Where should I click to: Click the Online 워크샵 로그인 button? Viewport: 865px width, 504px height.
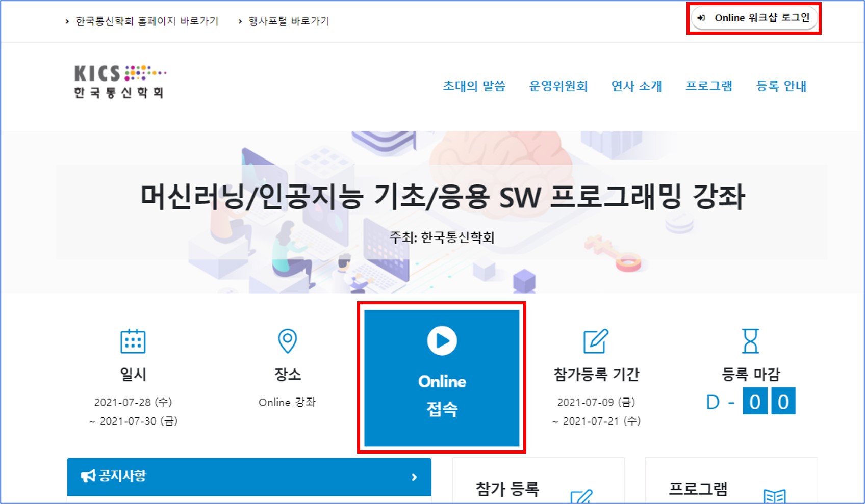[x=754, y=18]
